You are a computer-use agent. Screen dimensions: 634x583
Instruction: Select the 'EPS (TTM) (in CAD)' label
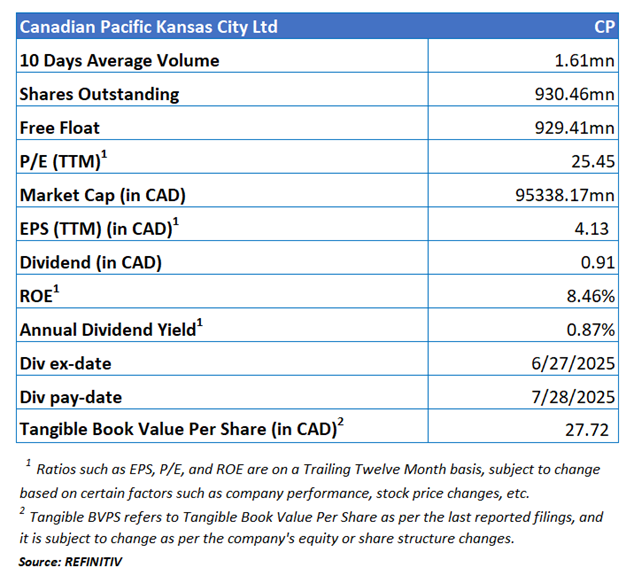(99, 228)
